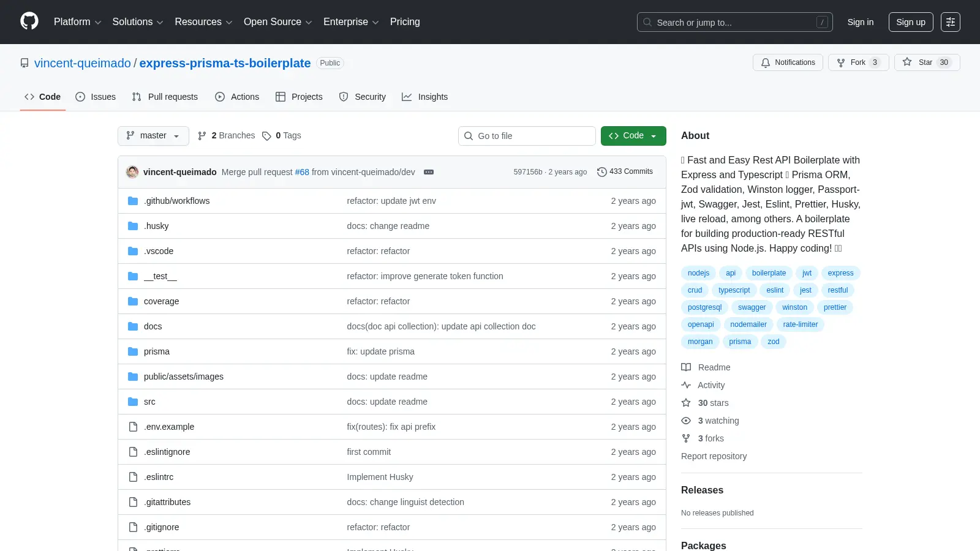The image size is (980, 551).
Task: Open the .eslintrc file
Action: click(x=159, y=477)
